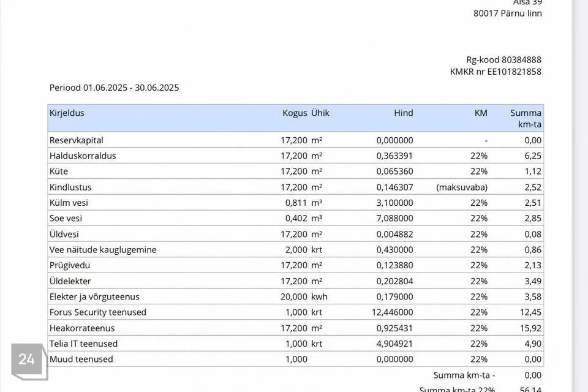Click the Elekter ja võrguteenus row

295,296
